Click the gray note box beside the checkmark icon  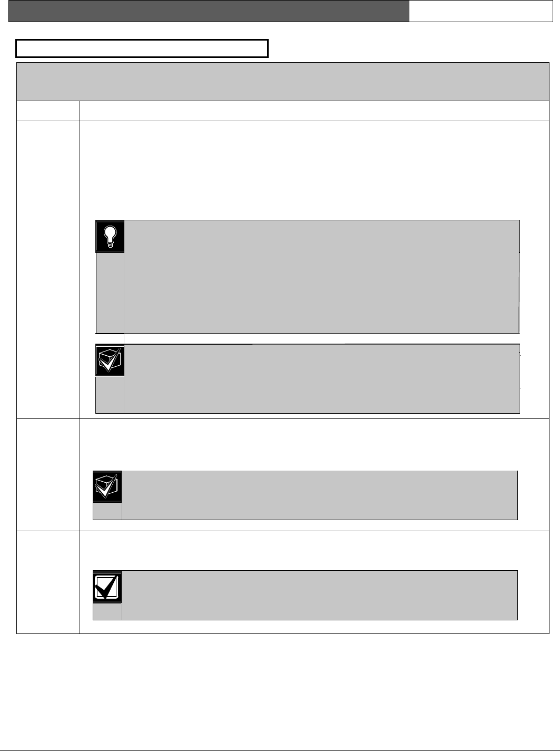(x=320, y=595)
